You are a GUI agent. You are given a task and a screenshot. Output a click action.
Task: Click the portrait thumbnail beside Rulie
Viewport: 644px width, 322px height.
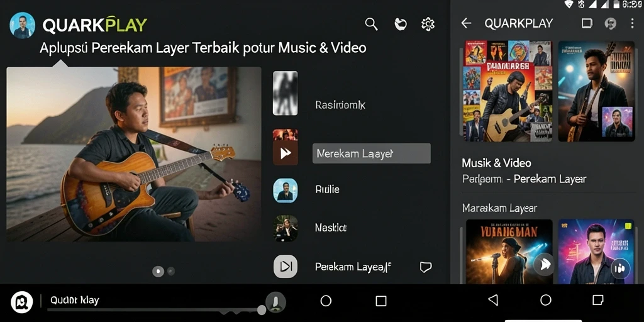(x=286, y=190)
